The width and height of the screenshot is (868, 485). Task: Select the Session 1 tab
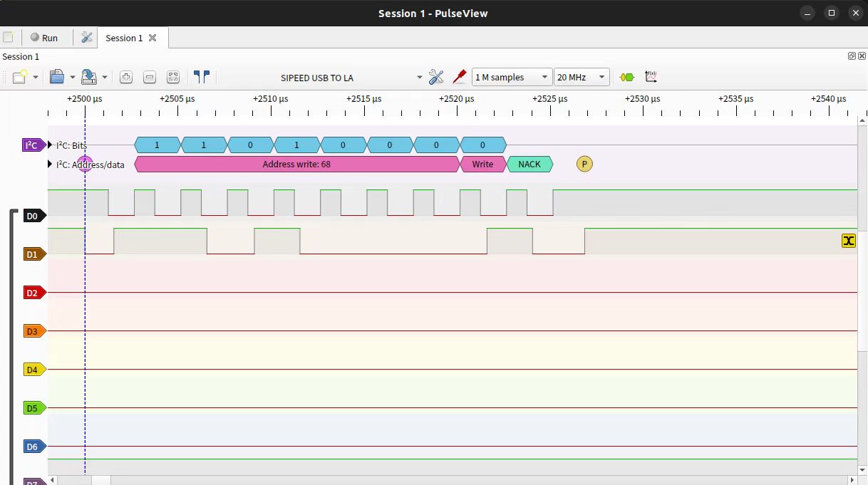pos(123,38)
